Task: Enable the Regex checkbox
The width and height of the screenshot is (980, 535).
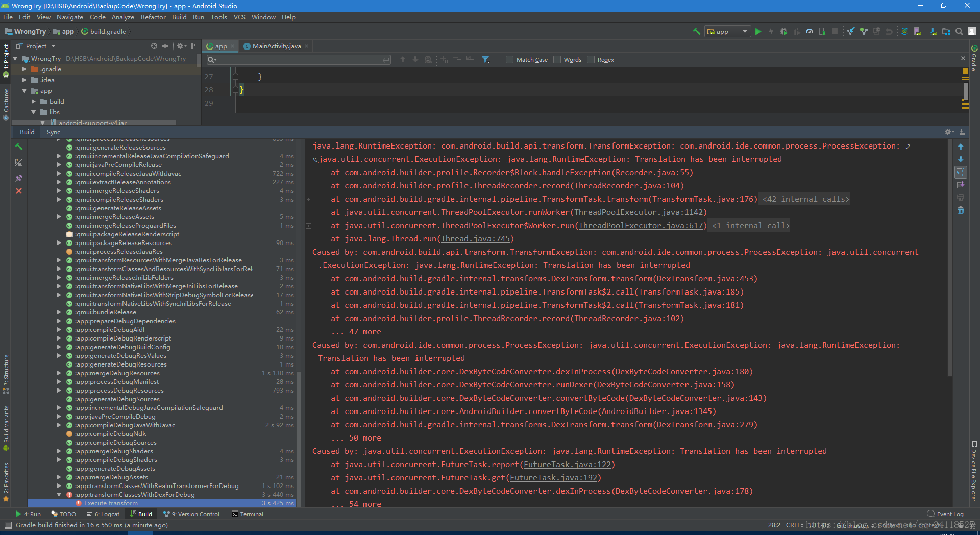Action: [x=591, y=60]
